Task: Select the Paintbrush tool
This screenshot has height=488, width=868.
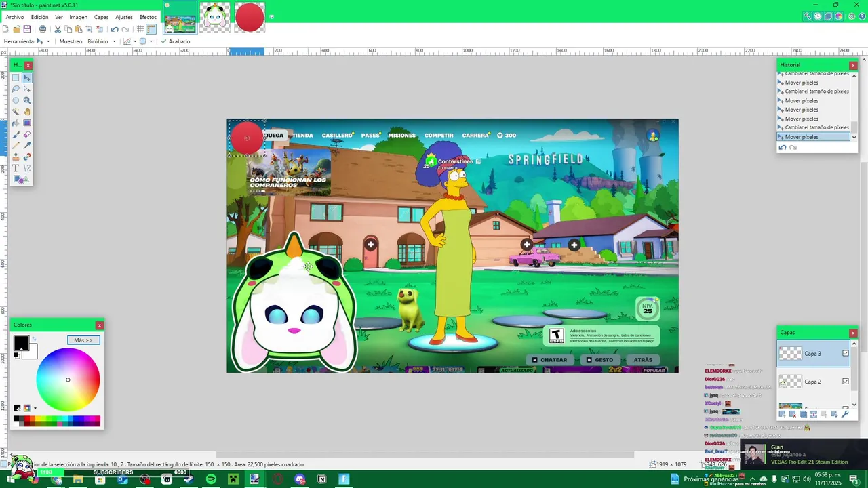Action: 16,134
